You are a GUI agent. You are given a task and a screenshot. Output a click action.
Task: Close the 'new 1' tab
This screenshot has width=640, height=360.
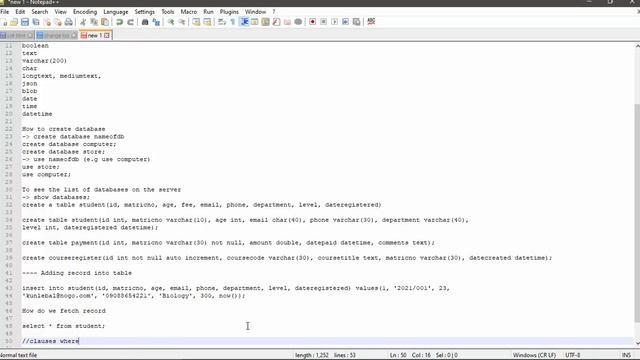click(107, 36)
